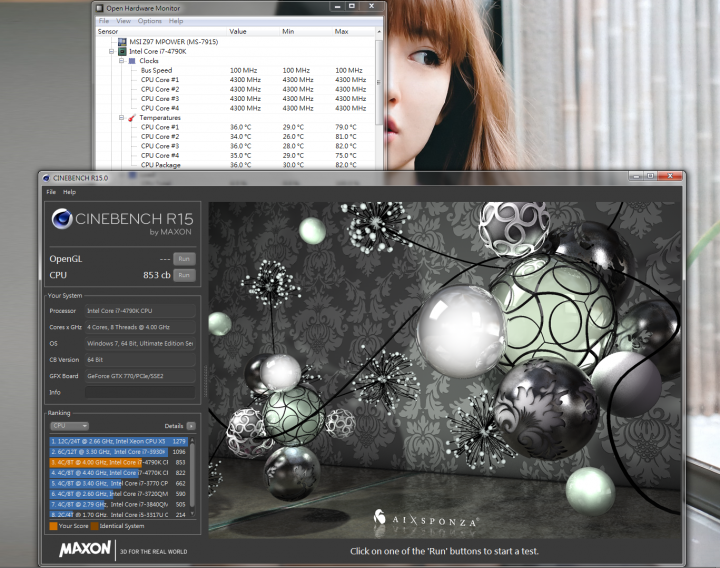720x568 pixels.
Task: Click the ranking list scroll down arrow
Action: (192, 514)
